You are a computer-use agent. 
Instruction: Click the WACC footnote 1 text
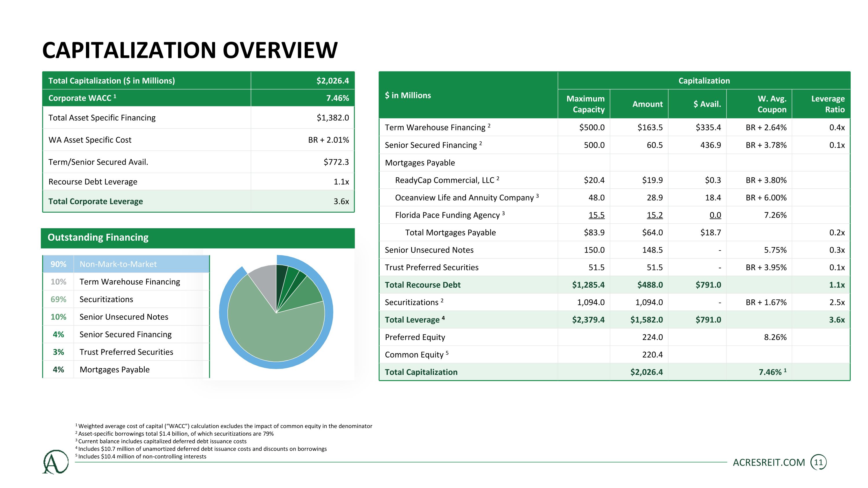(x=225, y=426)
